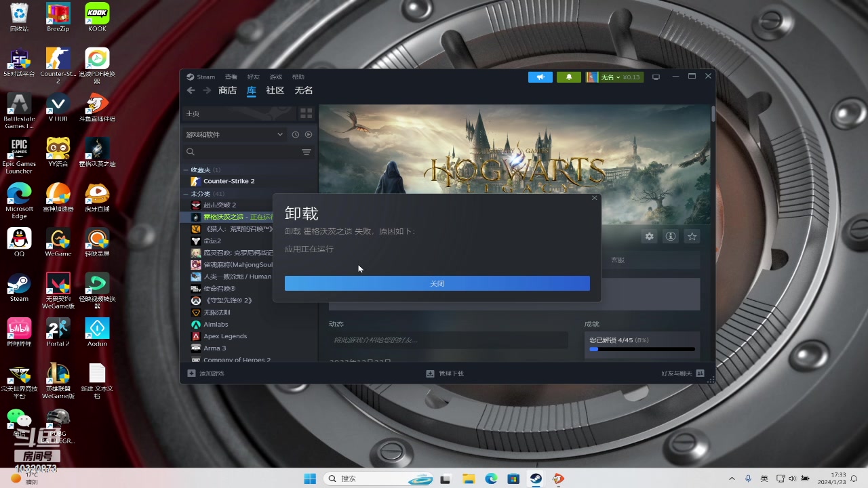Expand the 游戏和软件 filter dropdown
This screenshot has height=488, width=868.
coord(234,135)
